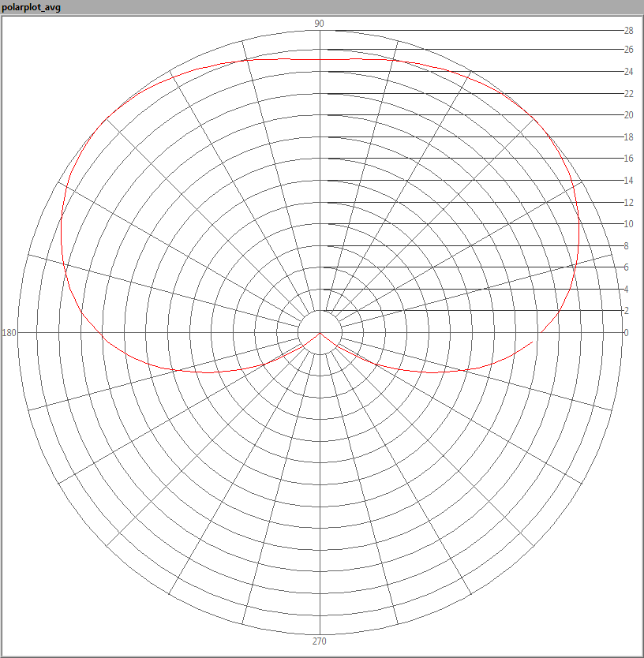Click the 180 degree angle label
This screenshot has height=658, width=644.
(9, 333)
